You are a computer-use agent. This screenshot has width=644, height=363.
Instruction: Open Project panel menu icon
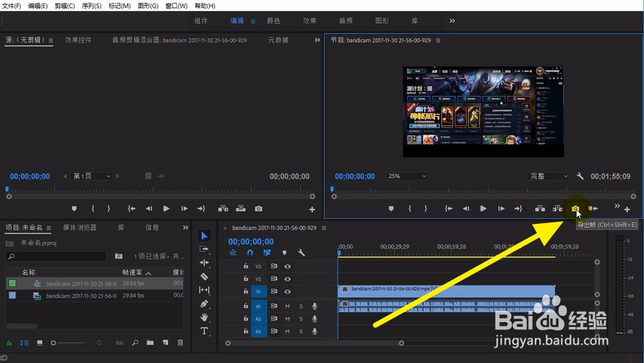48,228
